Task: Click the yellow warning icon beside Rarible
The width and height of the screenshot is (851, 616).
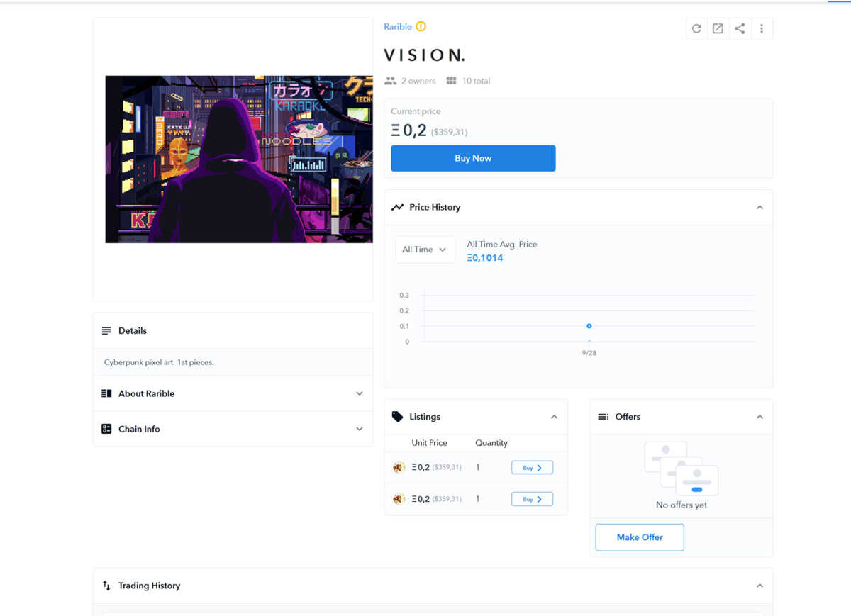Action: point(421,27)
